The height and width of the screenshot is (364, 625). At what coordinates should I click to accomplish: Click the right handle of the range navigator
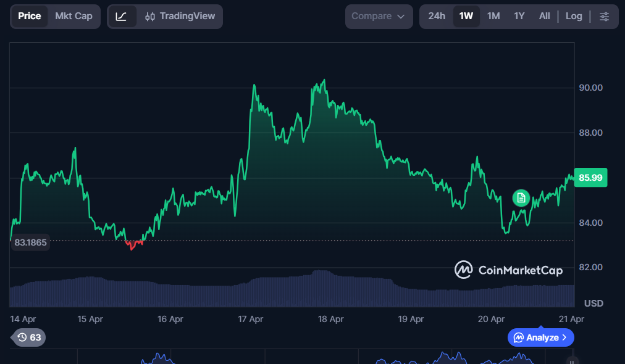[573, 360]
